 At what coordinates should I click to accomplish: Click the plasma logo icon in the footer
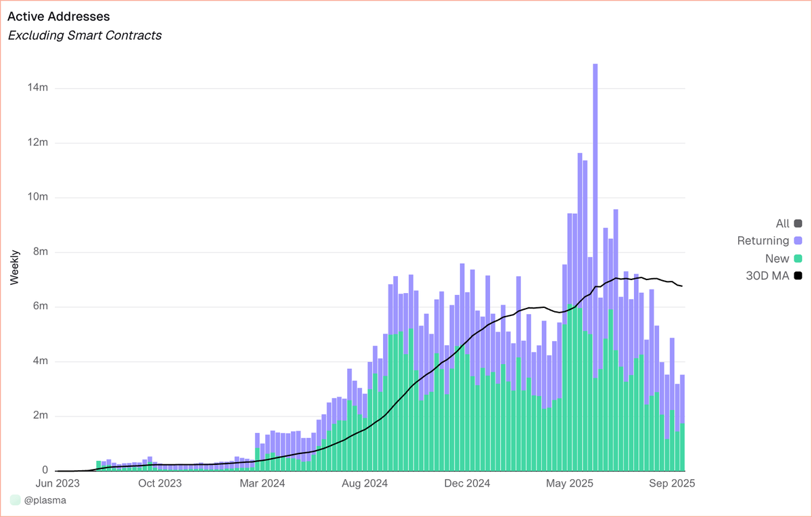click(x=15, y=500)
